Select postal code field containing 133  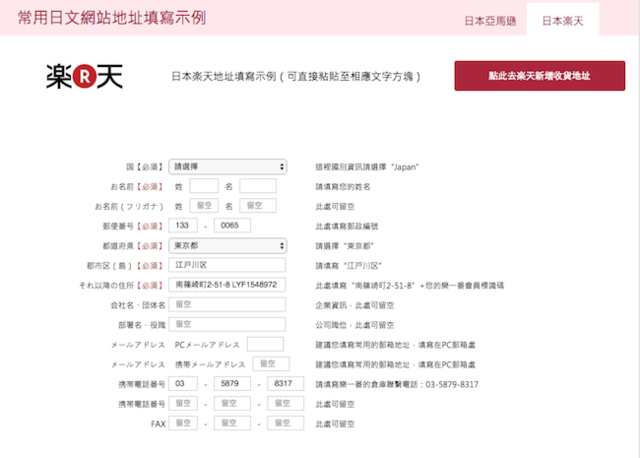183,225
